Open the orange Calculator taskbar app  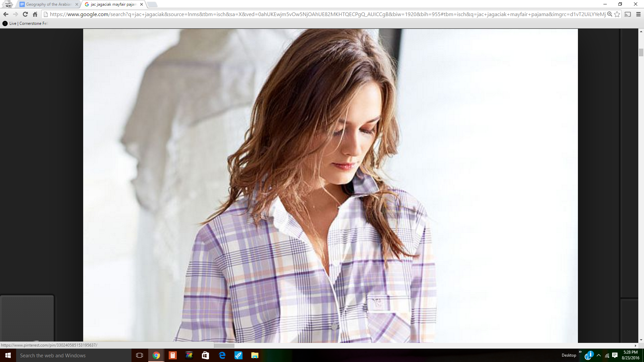(x=173, y=355)
